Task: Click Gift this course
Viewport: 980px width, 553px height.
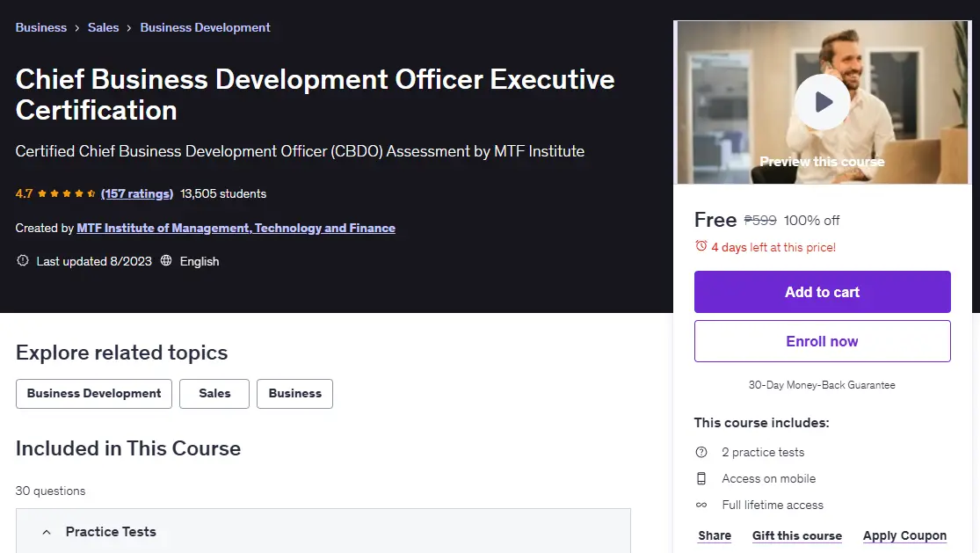Action: pos(797,535)
